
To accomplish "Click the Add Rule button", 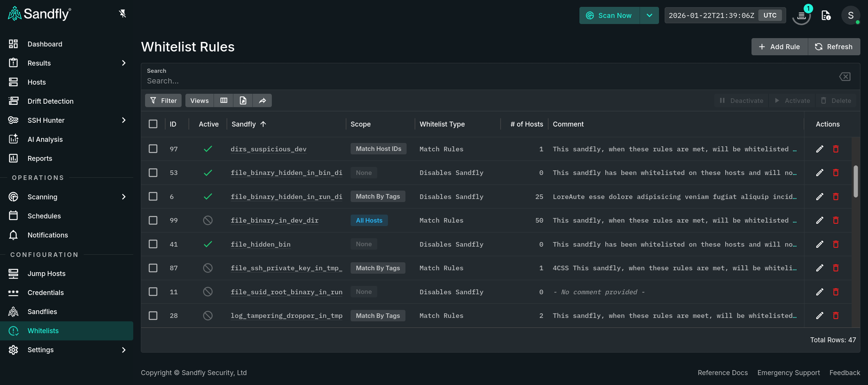I will tap(779, 47).
